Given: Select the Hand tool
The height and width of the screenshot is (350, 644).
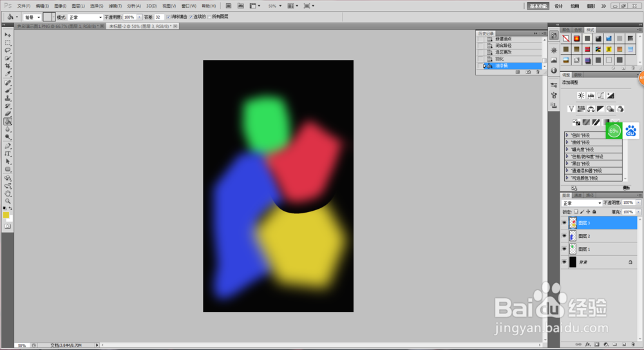Looking at the screenshot, I should 7,194.
